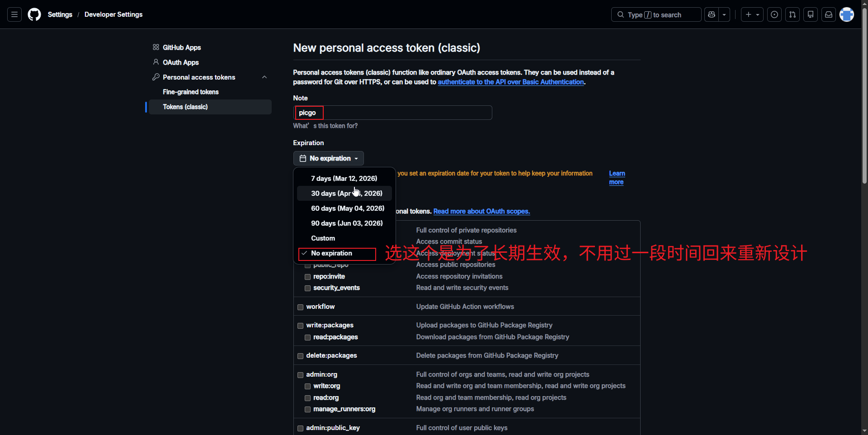Open Fine-grained tokens page

click(x=191, y=92)
